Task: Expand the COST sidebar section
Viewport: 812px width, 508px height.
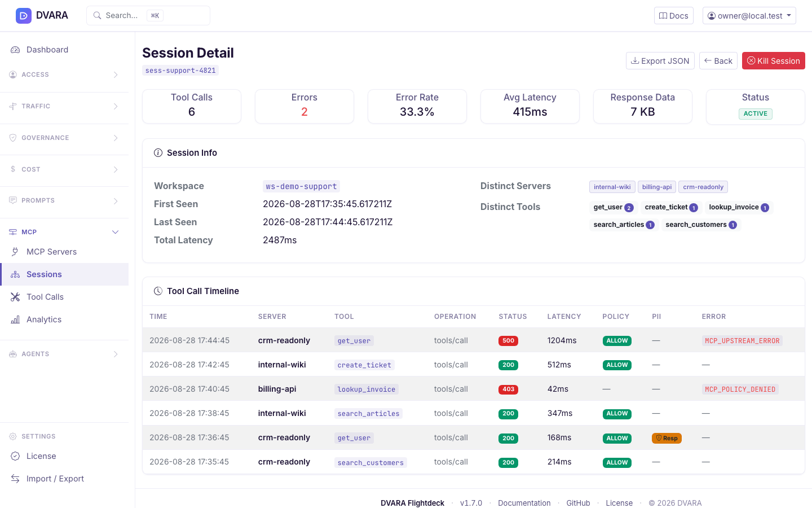Action: point(64,169)
